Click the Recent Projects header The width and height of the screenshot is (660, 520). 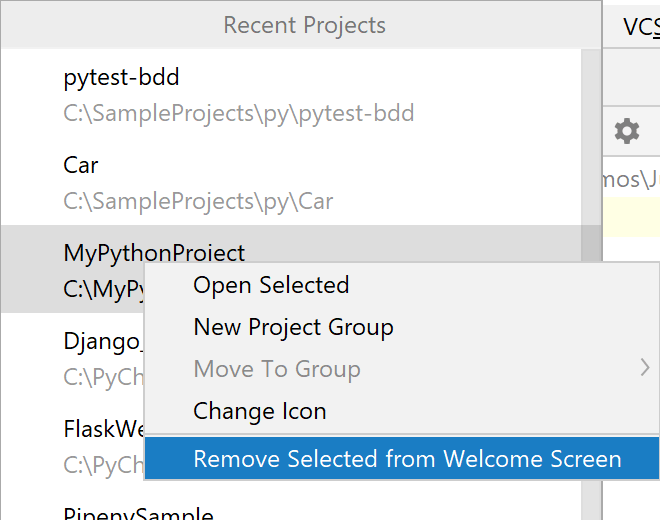pyautogui.click(x=304, y=25)
